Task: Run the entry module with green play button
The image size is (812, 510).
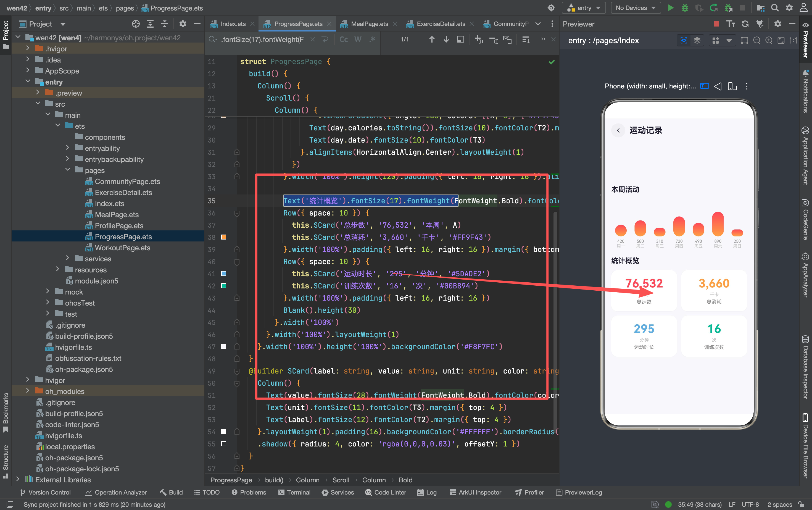Action: click(x=670, y=8)
